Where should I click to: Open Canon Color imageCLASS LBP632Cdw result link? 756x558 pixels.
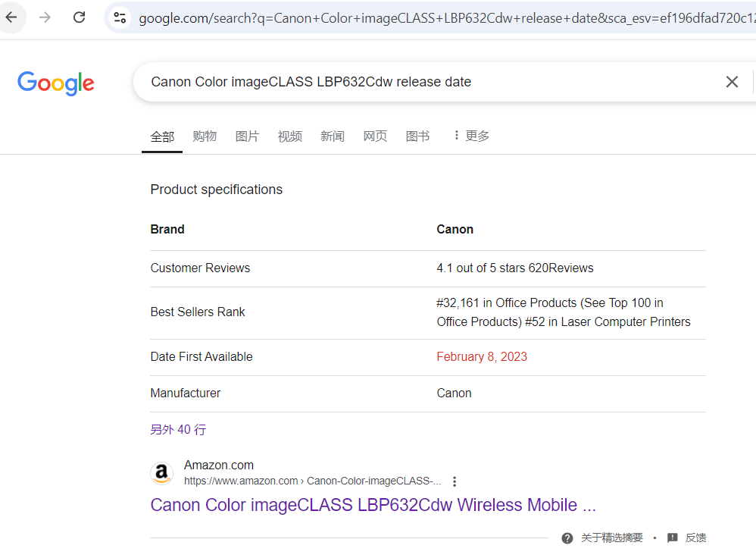click(373, 505)
